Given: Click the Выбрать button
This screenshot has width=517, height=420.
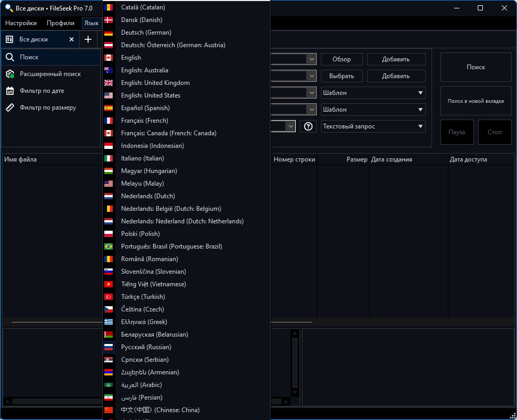Looking at the screenshot, I should [341, 76].
